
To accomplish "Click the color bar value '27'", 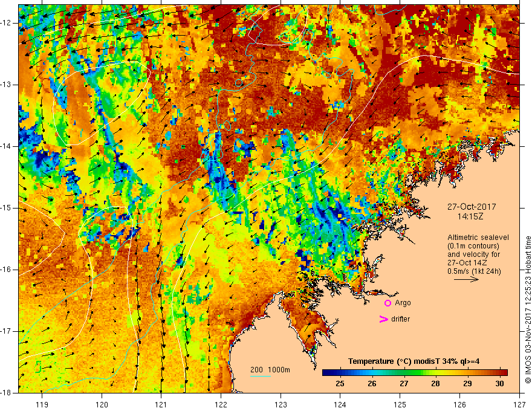I will (x=404, y=384).
